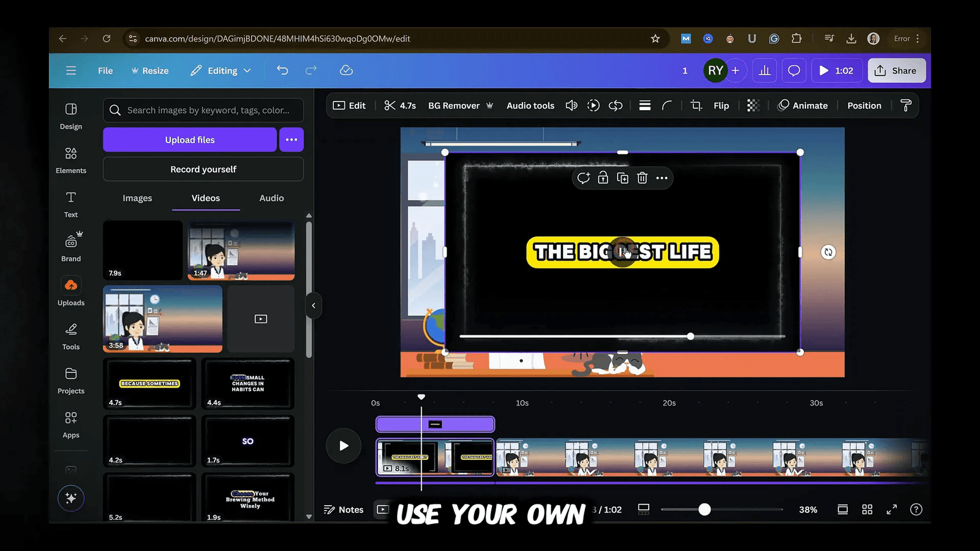Delete the selected clip via trash icon

point(642,178)
